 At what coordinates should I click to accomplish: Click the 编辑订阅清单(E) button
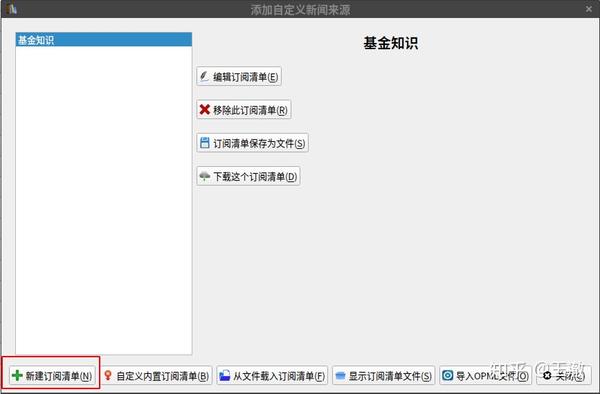[239, 77]
